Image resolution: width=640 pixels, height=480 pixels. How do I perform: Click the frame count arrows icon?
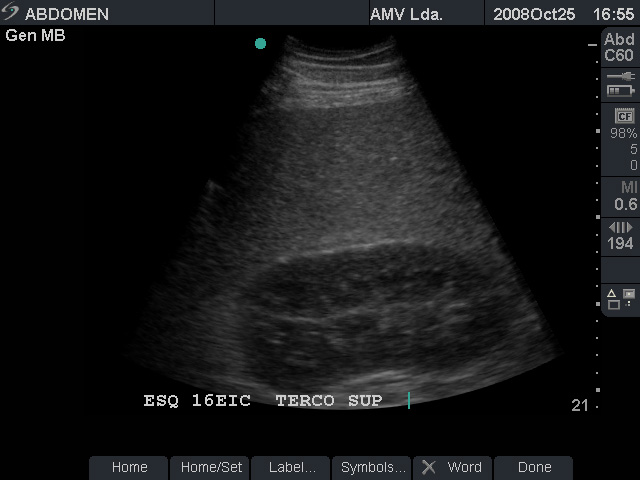[620, 228]
